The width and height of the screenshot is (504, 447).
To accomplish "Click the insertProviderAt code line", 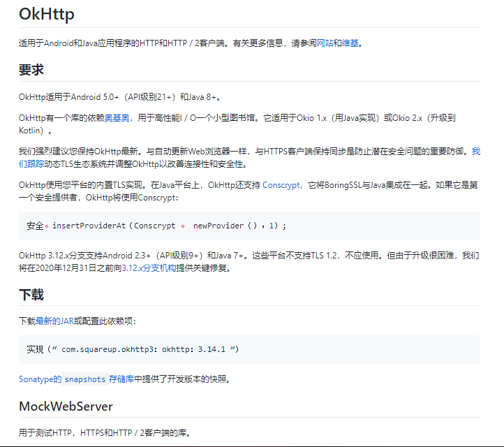I will pos(156,226).
